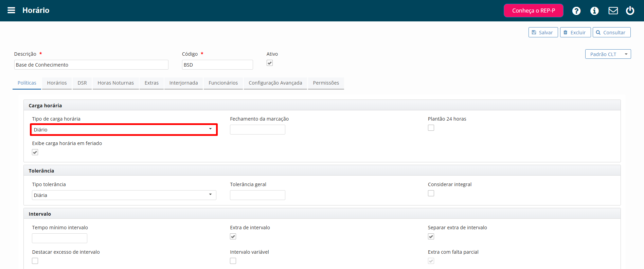This screenshot has width=644, height=269.
Task: Open the Funcionários tab
Action: click(223, 83)
